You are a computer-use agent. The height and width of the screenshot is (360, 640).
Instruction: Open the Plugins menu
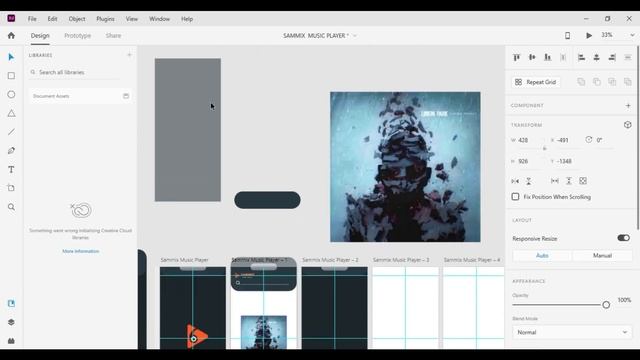(105, 19)
